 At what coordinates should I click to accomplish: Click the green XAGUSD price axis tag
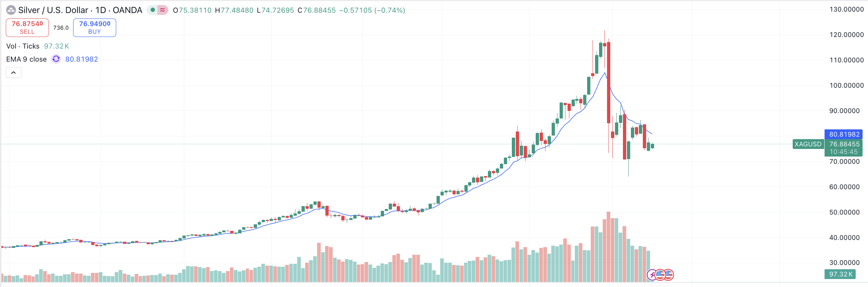[808, 144]
